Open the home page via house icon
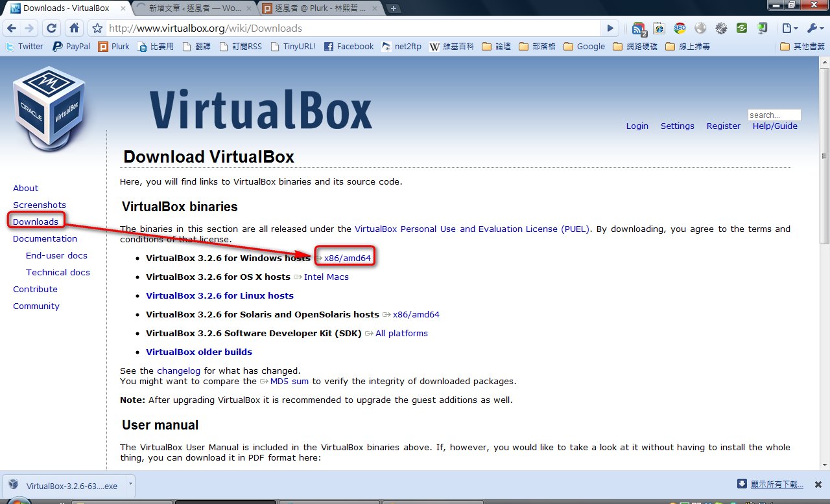This screenshot has width=830, height=504. pyautogui.click(x=74, y=29)
